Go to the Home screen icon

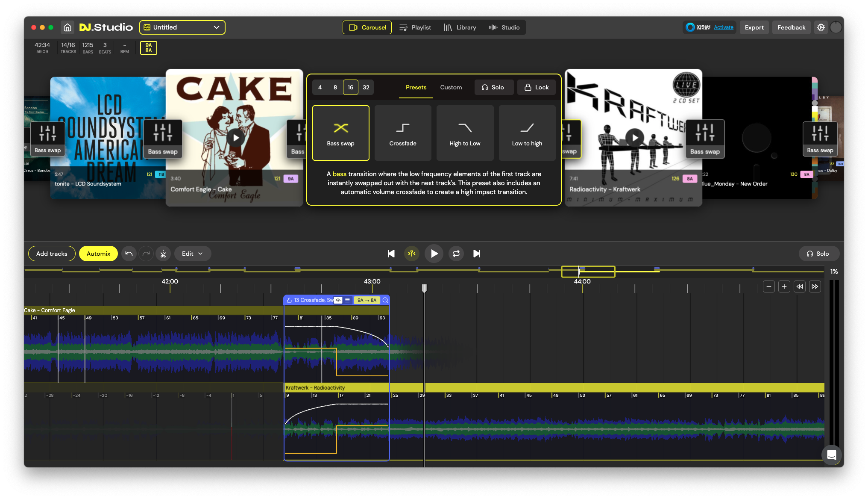click(x=67, y=27)
